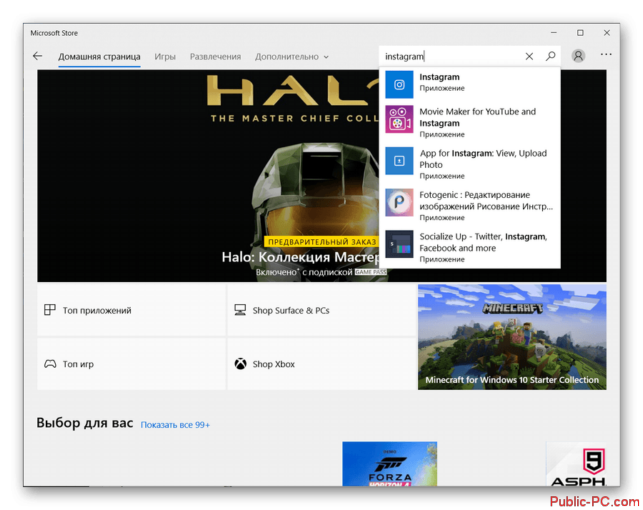Open the user account icon

(x=578, y=56)
